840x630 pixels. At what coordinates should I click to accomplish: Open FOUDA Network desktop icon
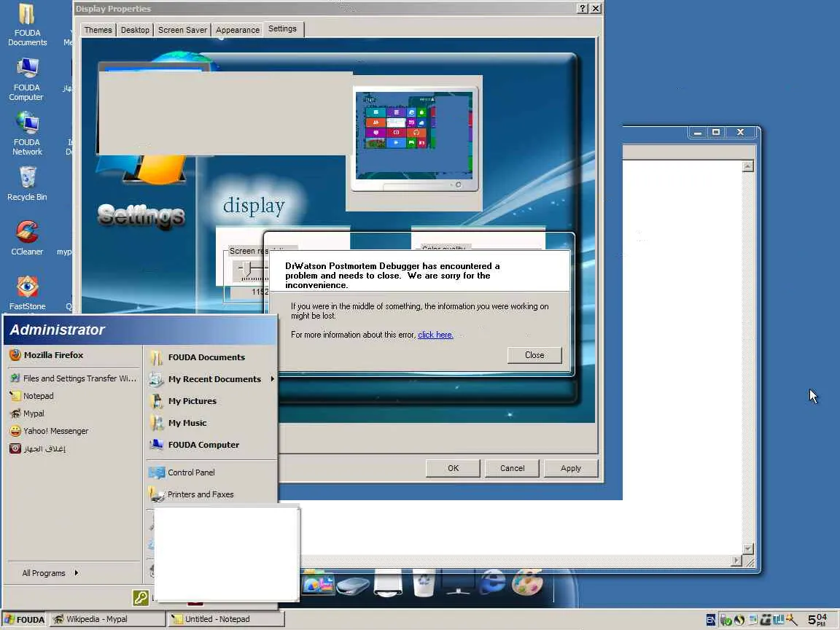27,134
